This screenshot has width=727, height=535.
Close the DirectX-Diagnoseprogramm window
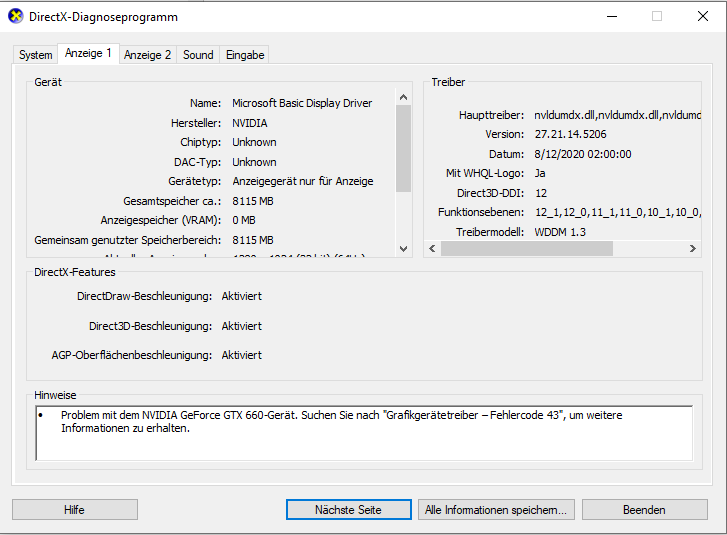pyautogui.click(x=703, y=16)
